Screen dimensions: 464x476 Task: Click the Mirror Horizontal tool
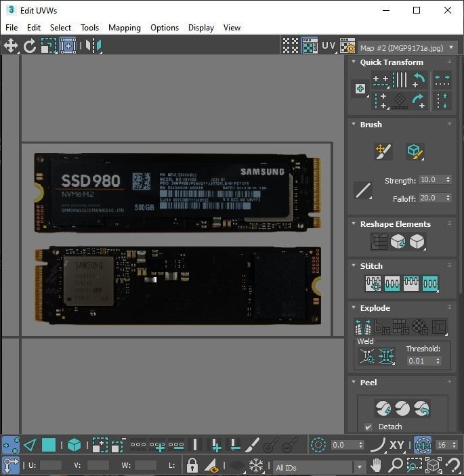click(93, 46)
